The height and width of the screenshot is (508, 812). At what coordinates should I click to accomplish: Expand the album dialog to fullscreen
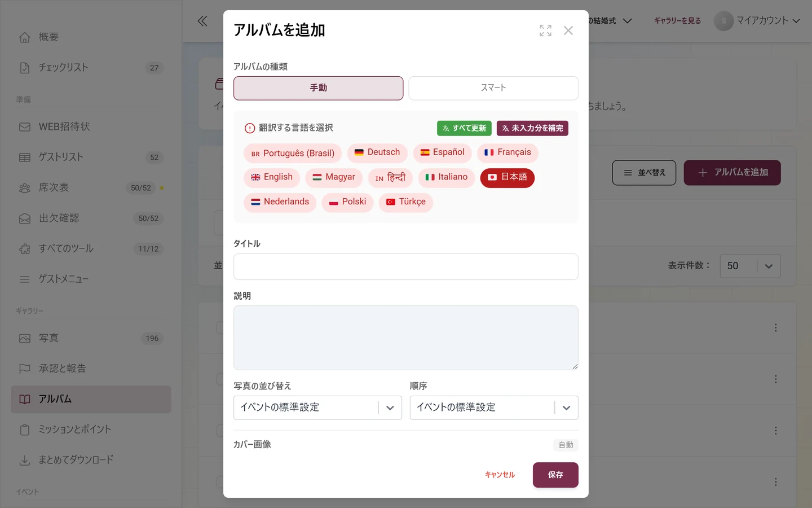coord(545,30)
